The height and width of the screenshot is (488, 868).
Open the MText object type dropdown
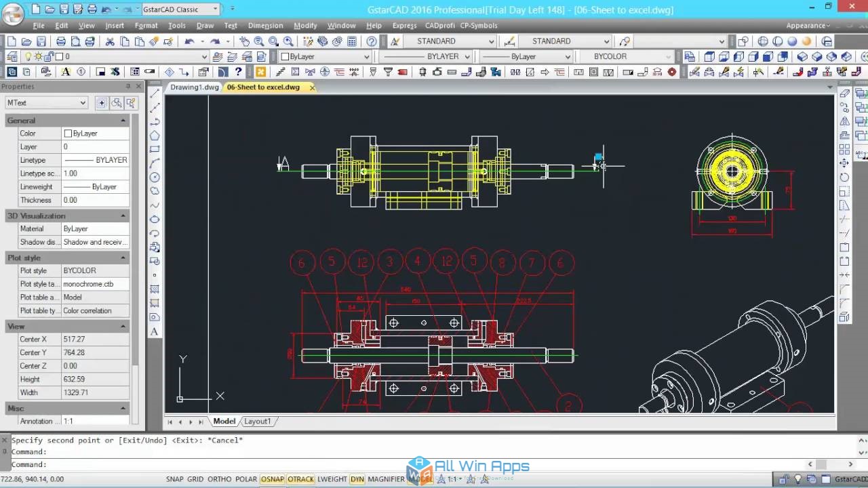click(46, 103)
